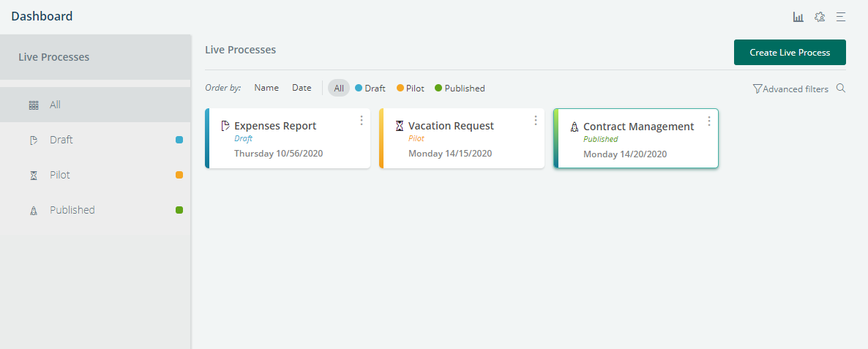868x349 pixels.
Task: Open the Contract Management title
Action: pyautogui.click(x=639, y=126)
